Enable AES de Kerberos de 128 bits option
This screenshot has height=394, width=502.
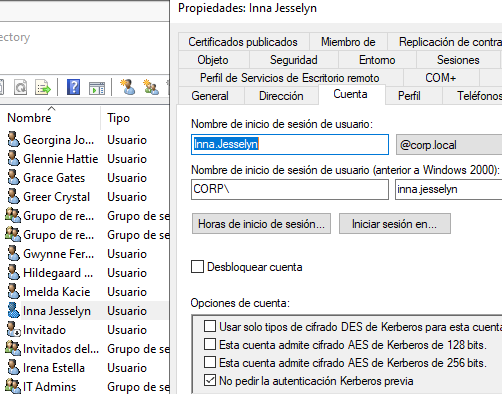tap(210, 344)
